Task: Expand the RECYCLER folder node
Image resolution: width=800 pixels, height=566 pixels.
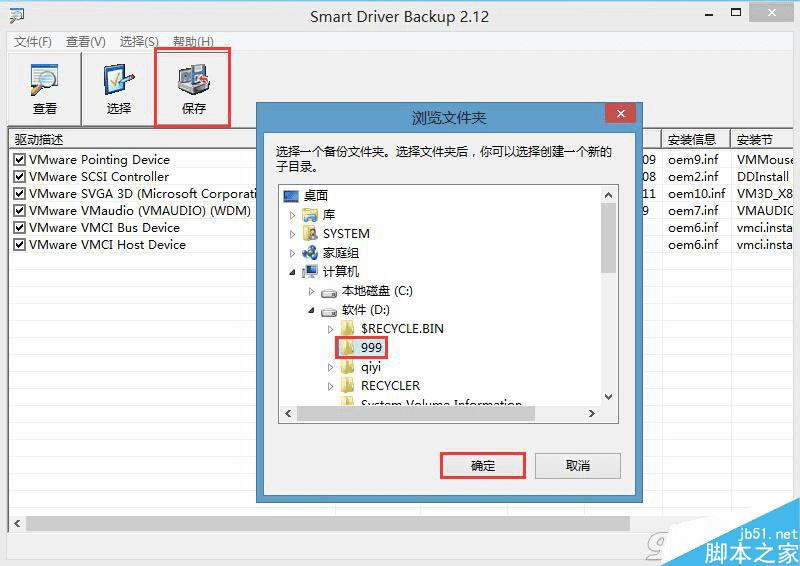Action: click(x=330, y=386)
